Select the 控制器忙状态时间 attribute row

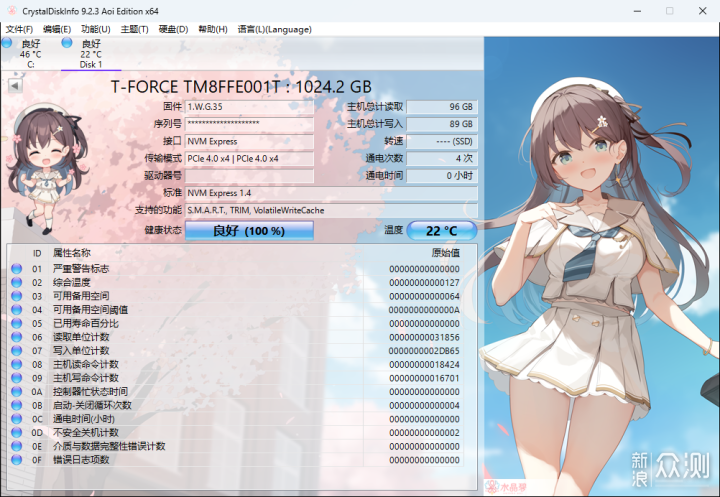[236, 391]
